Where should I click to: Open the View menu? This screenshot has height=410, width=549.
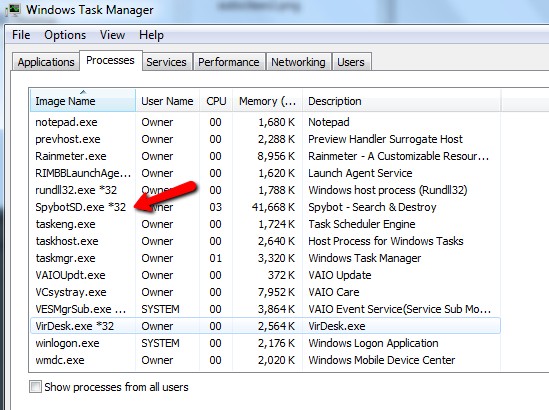pos(112,35)
